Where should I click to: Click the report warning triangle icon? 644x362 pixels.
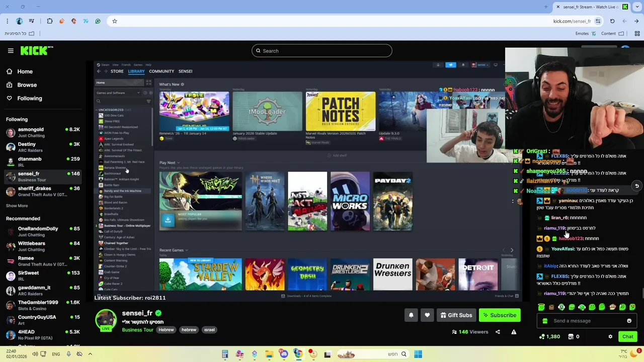(x=514, y=332)
